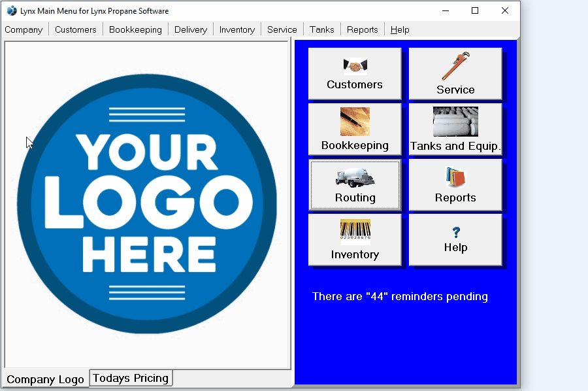Open the Service menu

point(282,29)
